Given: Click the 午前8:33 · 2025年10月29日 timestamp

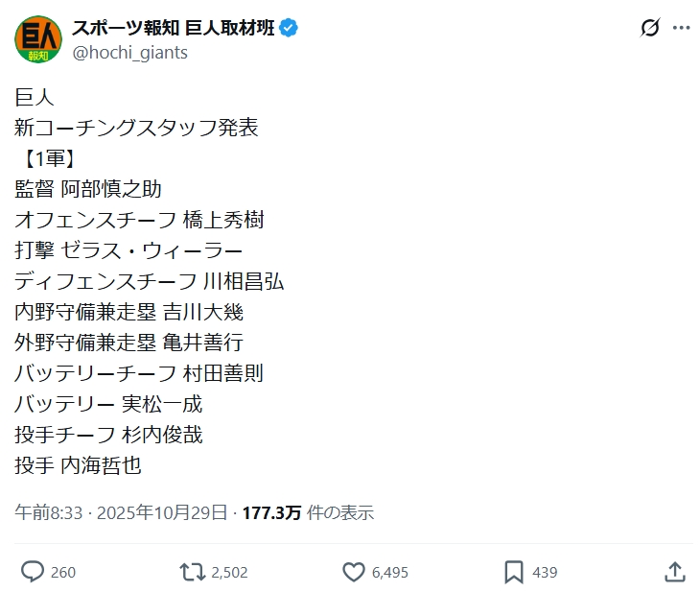Looking at the screenshot, I should [121, 512].
